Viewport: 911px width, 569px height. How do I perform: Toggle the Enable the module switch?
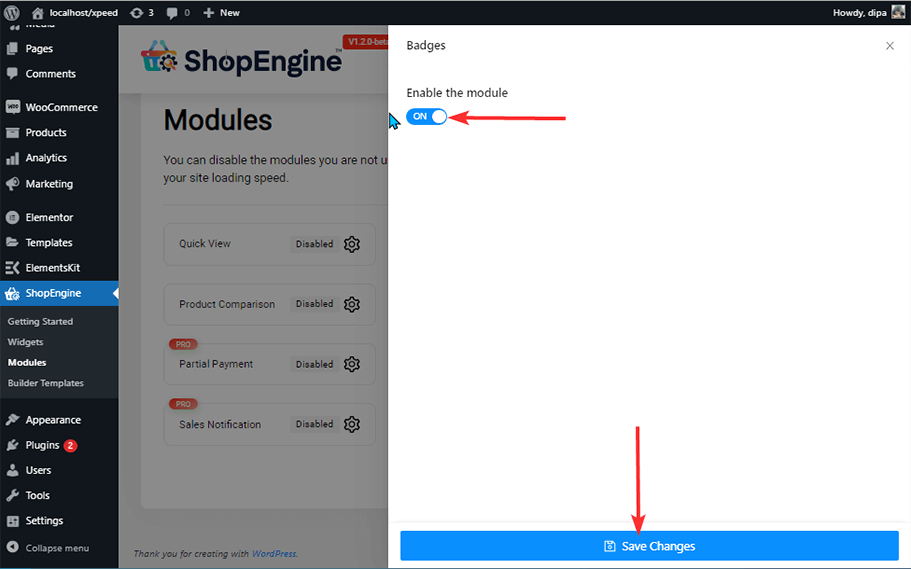pos(426,117)
